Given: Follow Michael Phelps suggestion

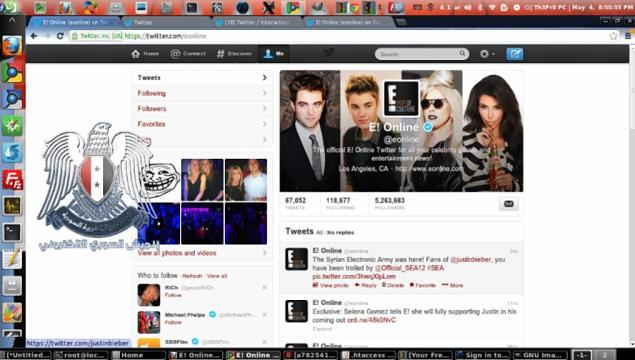Looking at the screenshot, I should [173, 322].
